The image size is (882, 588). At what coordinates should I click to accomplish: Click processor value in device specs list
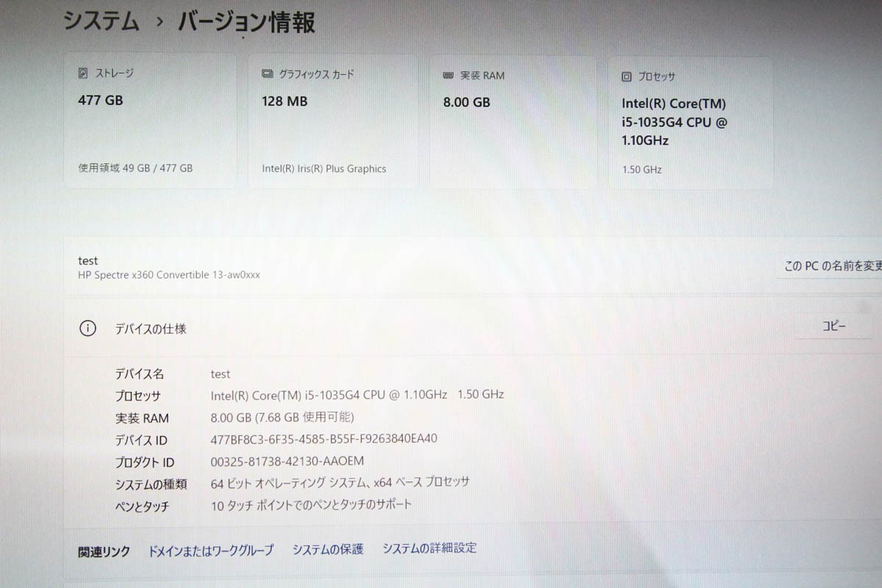[357, 395]
